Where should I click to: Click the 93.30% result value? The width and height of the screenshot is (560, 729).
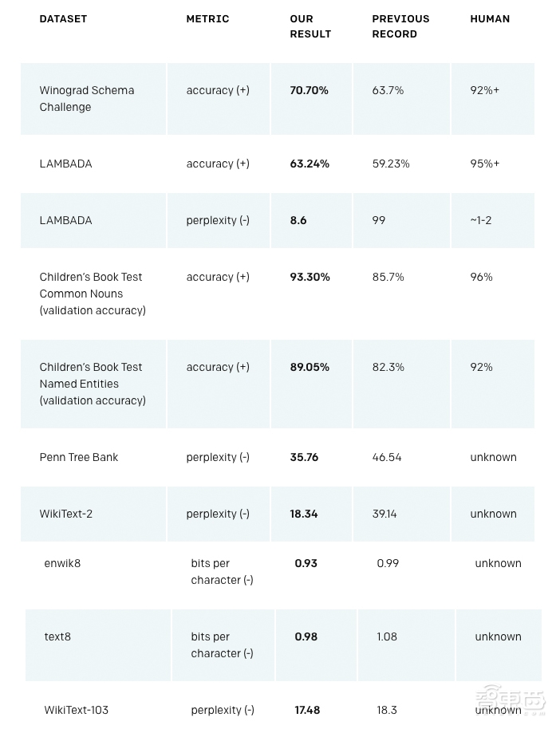310,277
